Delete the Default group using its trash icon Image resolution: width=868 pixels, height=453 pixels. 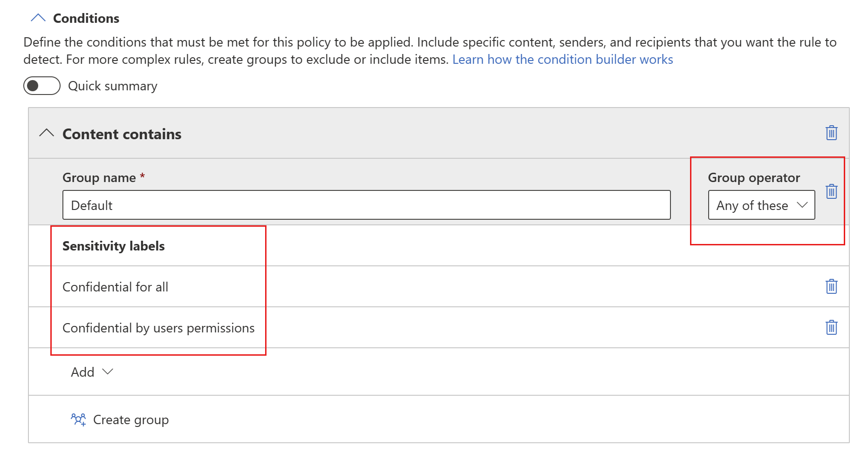point(831,191)
